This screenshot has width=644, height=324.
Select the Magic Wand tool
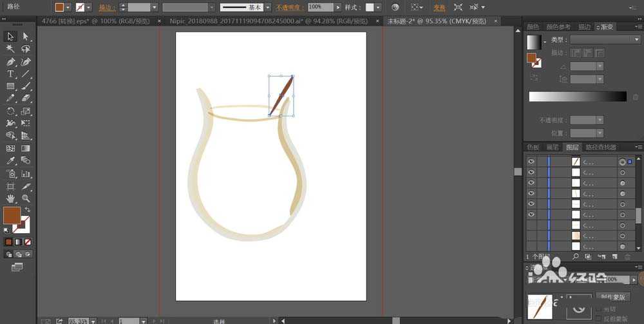(11, 49)
